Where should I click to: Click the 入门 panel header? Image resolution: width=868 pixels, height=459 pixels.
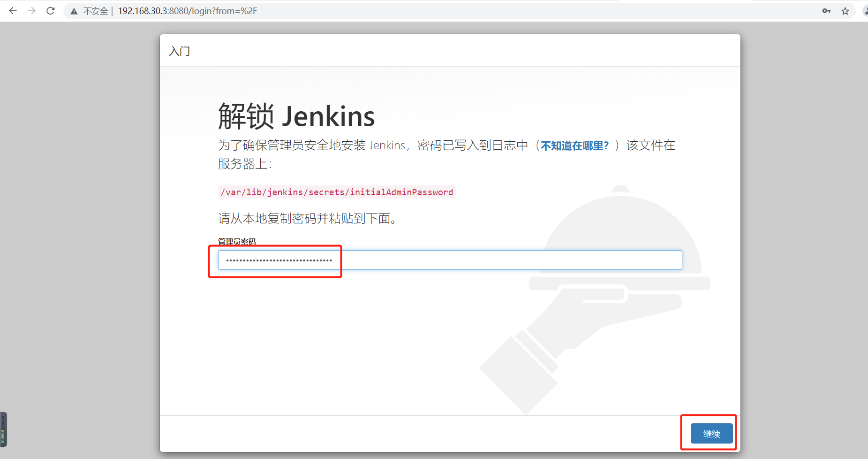click(180, 51)
